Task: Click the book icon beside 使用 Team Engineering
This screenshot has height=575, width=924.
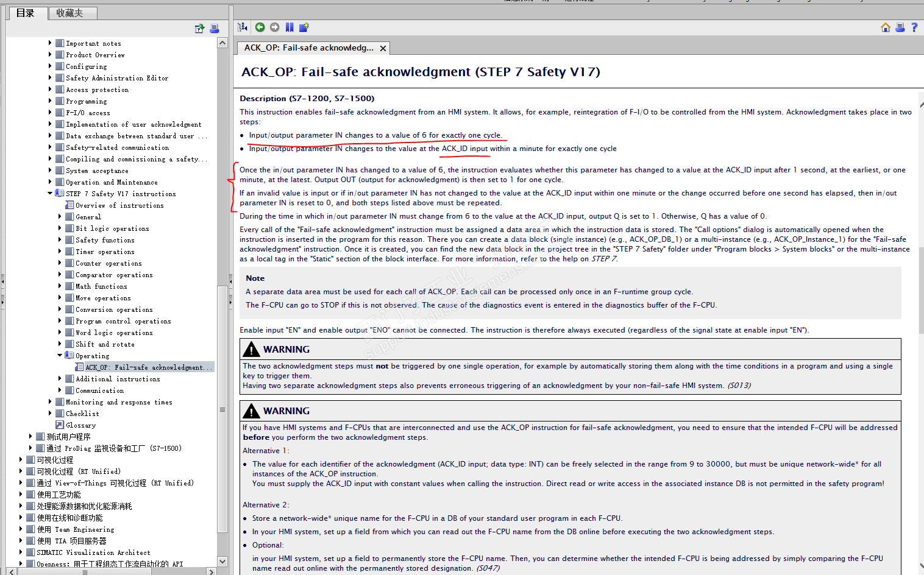Action: [30, 529]
